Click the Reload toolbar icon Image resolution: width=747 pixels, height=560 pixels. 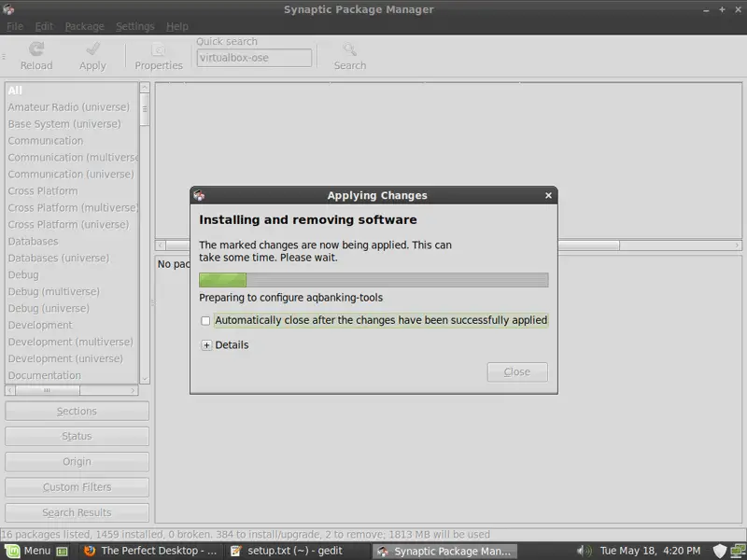coord(36,49)
